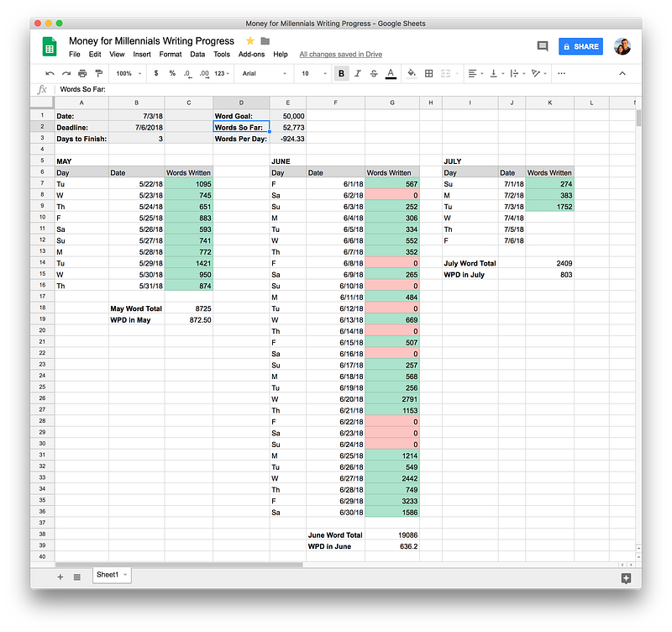Decrease decimal places icon

187,74
